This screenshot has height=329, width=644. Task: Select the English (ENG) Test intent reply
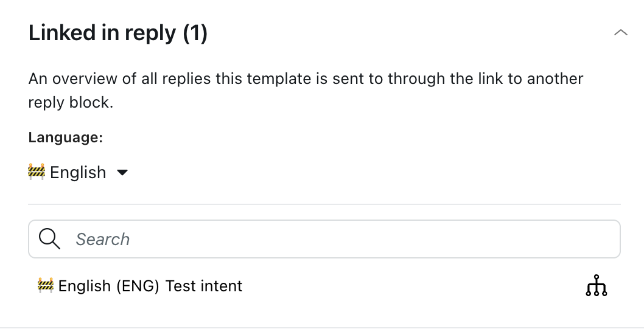(x=324, y=286)
